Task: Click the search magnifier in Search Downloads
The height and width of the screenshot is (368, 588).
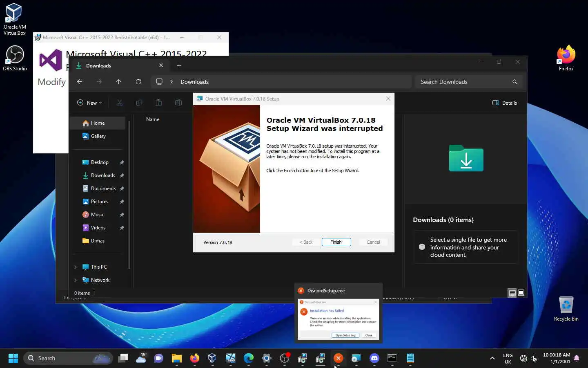Action: click(x=515, y=82)
